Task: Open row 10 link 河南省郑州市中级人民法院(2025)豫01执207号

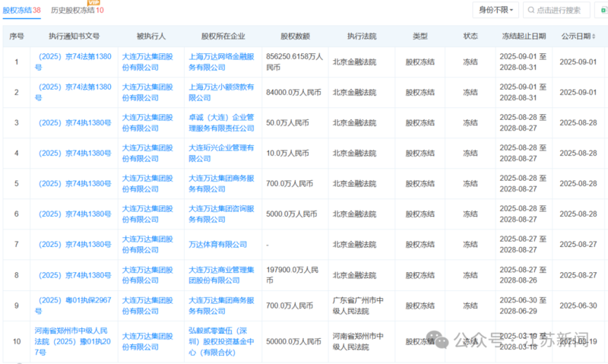Action: 73,341
